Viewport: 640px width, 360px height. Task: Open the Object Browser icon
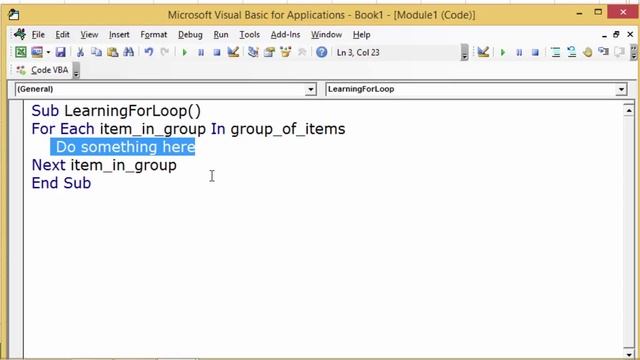click(285, 52)
